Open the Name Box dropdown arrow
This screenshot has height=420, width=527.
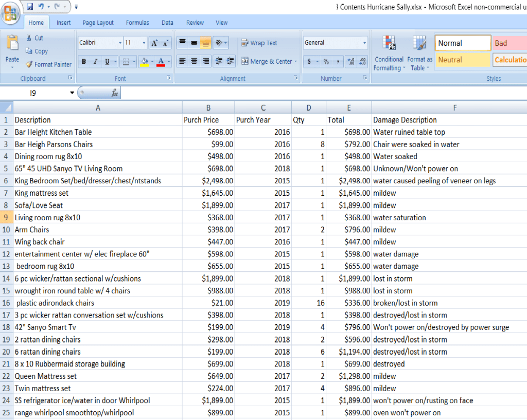(72, 93)
